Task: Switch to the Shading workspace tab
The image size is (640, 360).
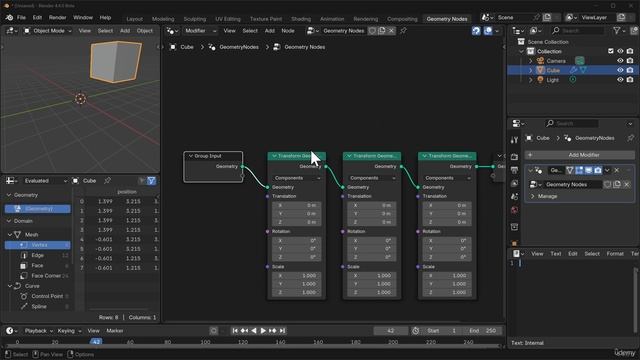Action: click(x=301, y=19)
